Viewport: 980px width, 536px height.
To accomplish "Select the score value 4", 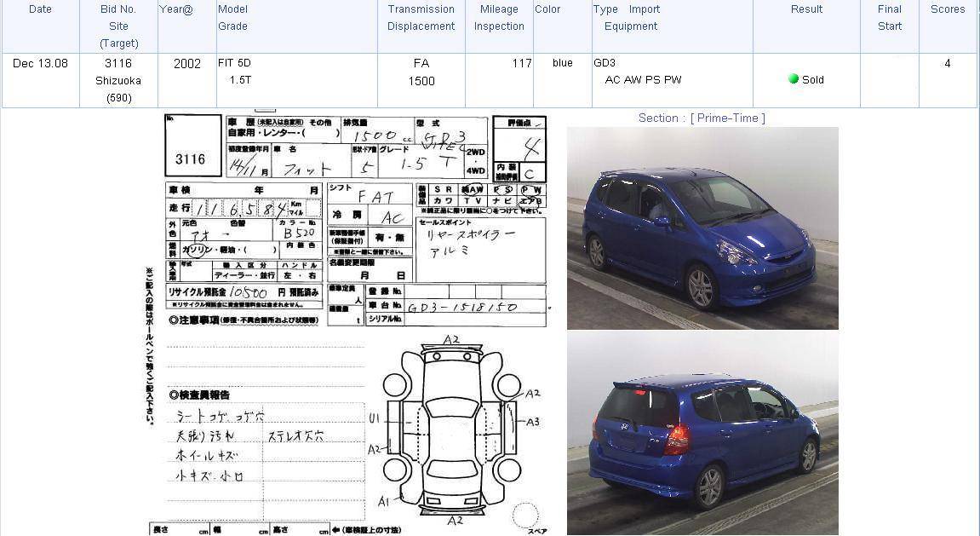I will [948, 63].
